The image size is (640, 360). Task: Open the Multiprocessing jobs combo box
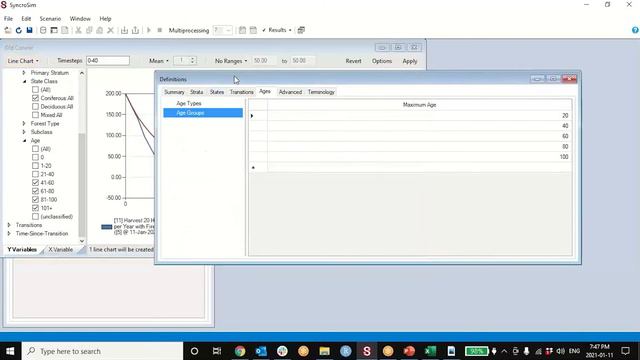[223, 30]
